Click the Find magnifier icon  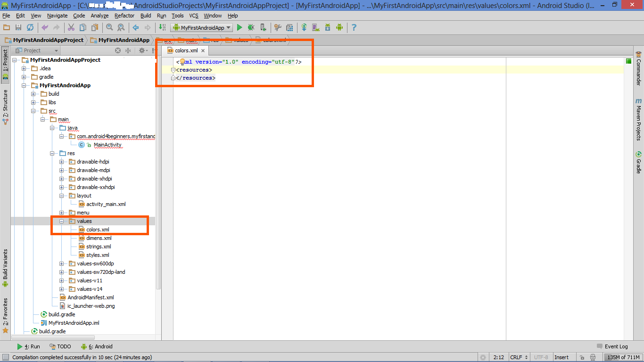pos(109,28)
